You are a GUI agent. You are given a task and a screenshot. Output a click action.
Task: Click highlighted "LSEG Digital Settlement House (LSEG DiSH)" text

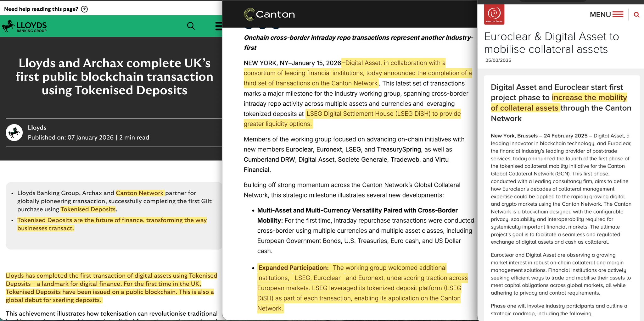(x=368, y=113)
